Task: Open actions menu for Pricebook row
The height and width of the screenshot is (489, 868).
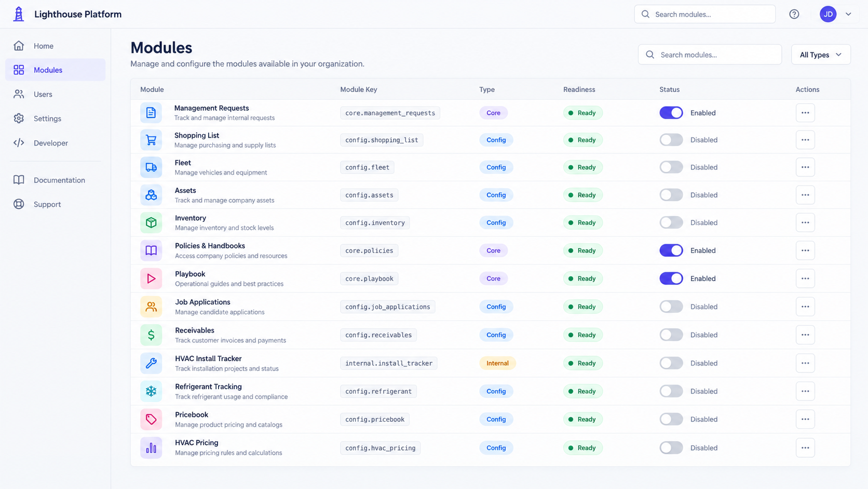Action: (805, 419)
